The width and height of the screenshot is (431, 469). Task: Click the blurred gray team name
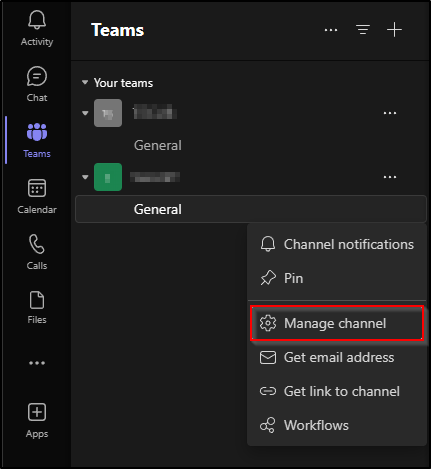point(155,112)
